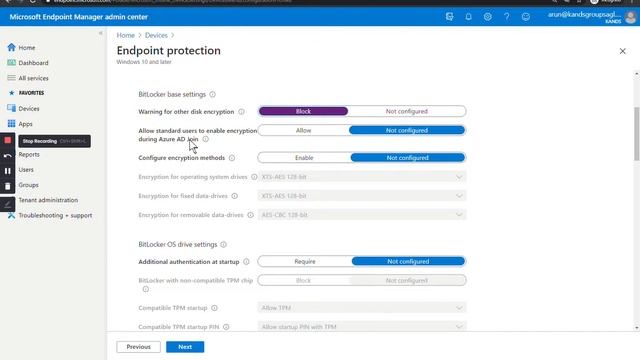Select Not configured for standard users encryption

(x=407, y=130)
